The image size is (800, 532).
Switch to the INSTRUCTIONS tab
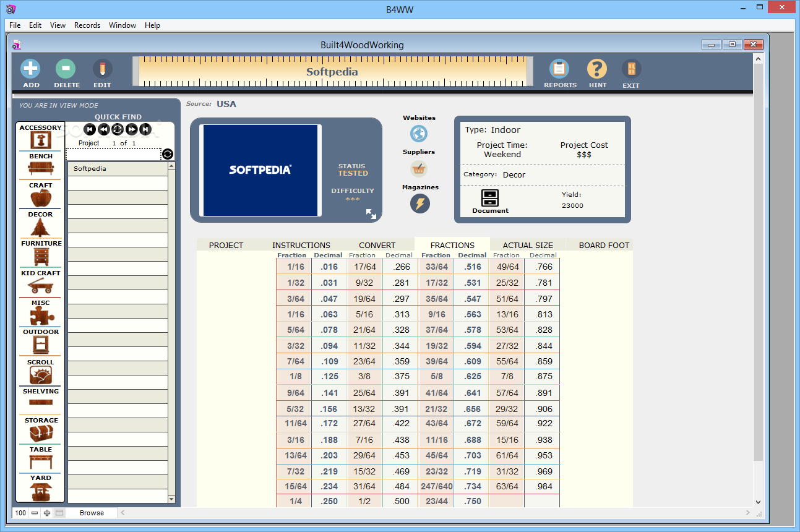pos(301,245)
